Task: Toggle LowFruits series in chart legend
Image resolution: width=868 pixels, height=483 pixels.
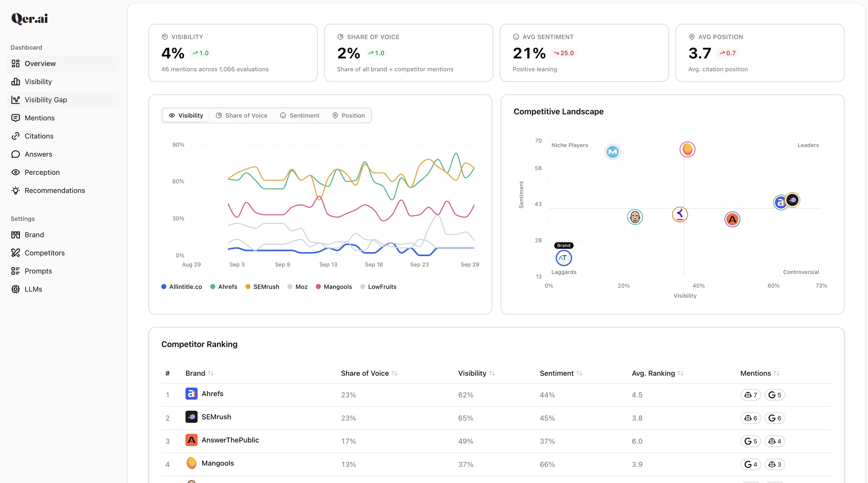Action: 378,287
